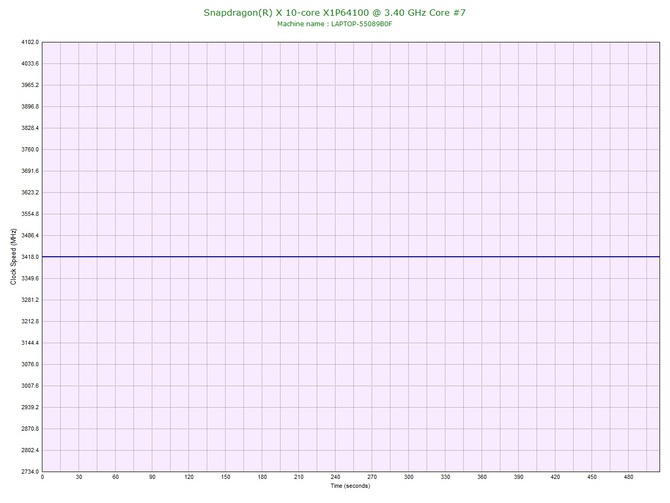Click the 3007.6 y-axis value
670x503 pixels.
[30, 385]
